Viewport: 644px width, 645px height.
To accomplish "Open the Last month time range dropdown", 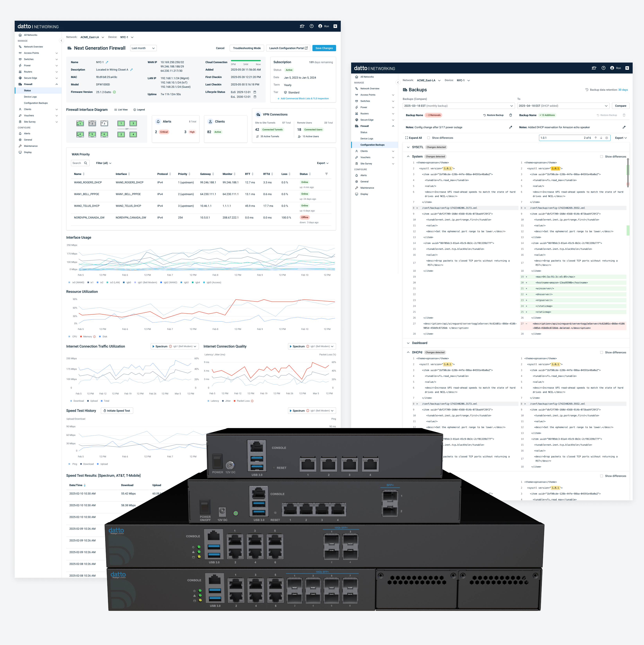I will (143, 48).
